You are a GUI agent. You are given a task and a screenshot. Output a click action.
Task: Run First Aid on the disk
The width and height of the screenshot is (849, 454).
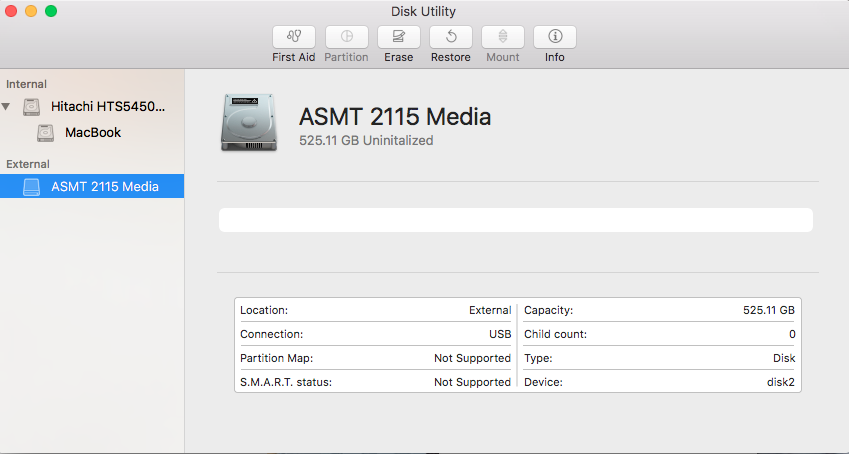pos(294,37)
